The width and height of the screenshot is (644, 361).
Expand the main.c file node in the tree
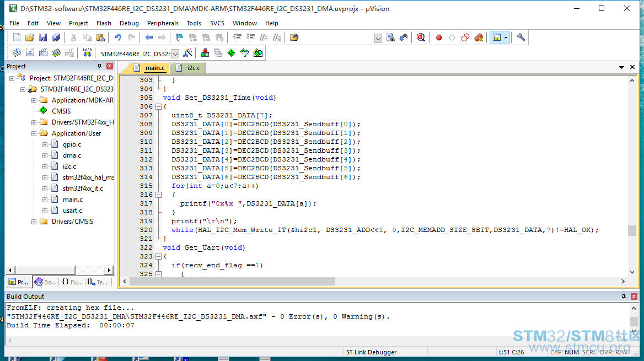(x=45, y=200)
